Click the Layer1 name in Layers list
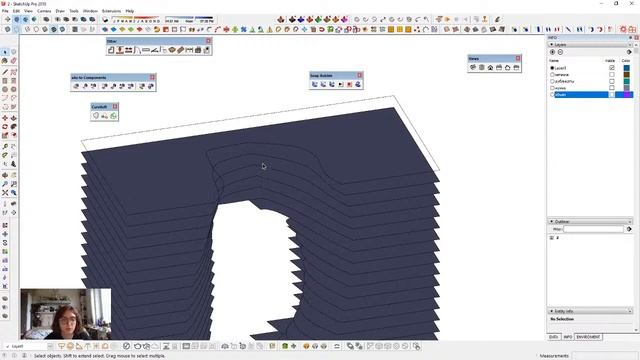Viewport: 640px width, 360px height. [x=560, y=68]
